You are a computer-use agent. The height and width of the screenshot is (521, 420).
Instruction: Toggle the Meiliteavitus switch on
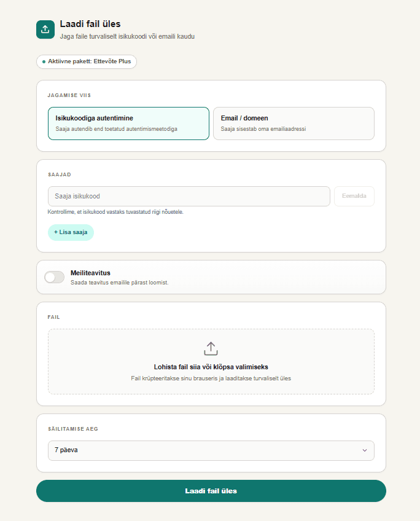click(x=55, y=277)
